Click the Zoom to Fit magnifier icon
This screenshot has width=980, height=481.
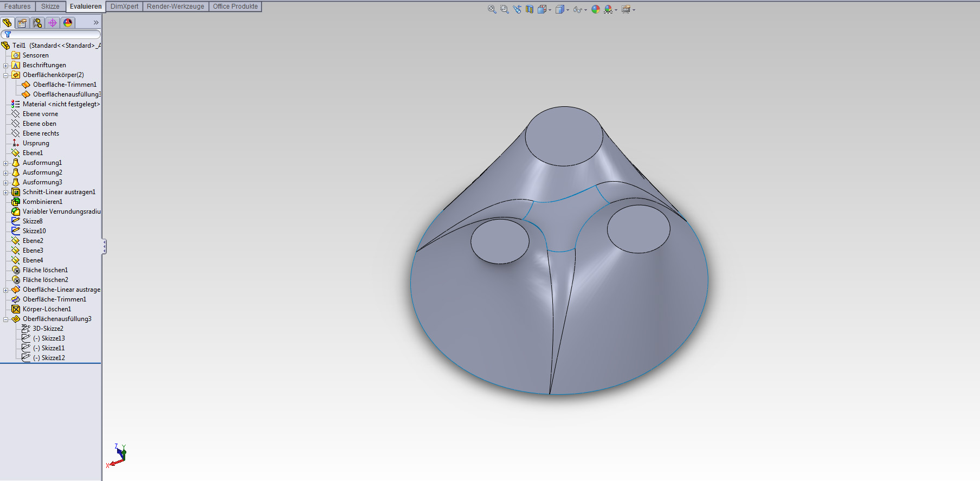[x=492, y=9]
